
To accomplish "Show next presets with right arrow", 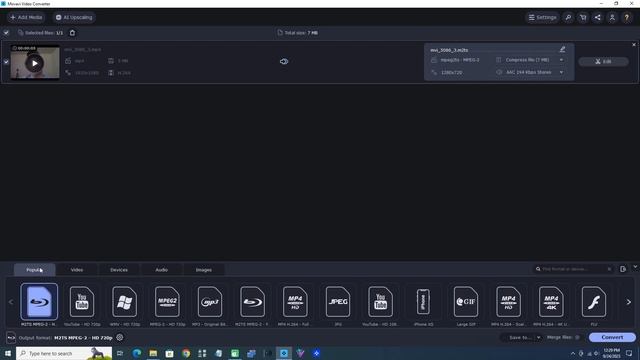I will coord(629,302).
